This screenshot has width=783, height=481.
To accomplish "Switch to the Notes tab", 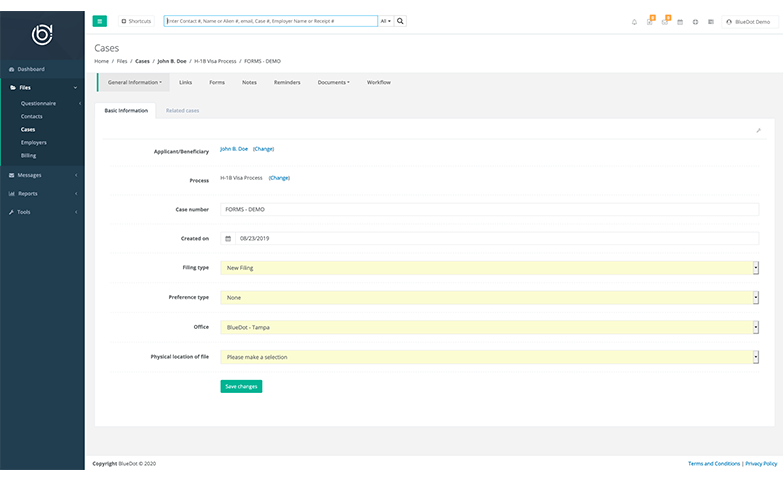I will tap(249, 82).
